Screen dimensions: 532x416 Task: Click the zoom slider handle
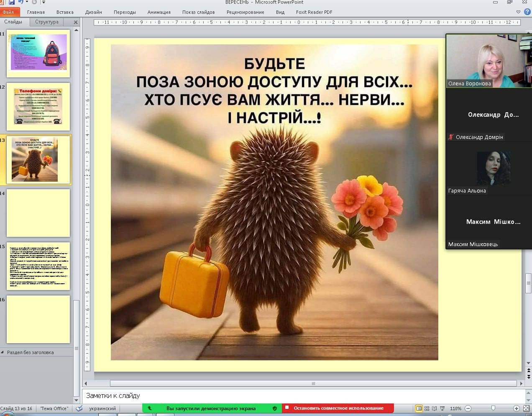pyautogui.click(x=493, y=408)
